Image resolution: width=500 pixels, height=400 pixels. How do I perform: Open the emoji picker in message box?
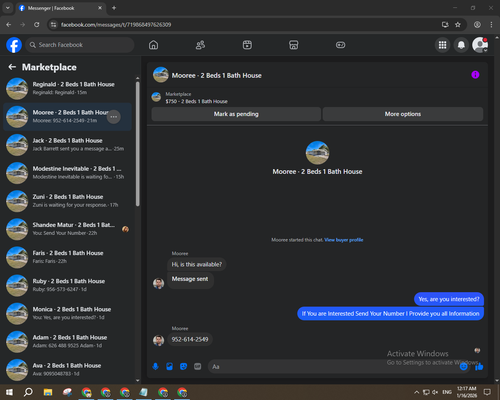pyautogui.click(x=464, y=367)
